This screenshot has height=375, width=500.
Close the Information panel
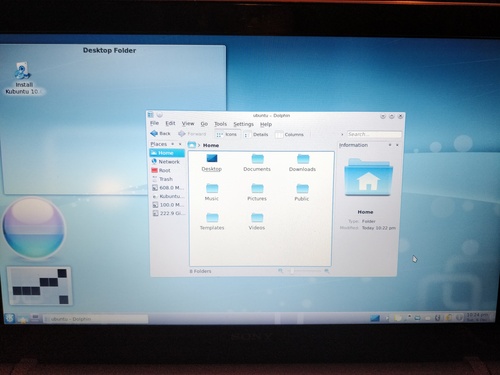[x=397, y=145]
